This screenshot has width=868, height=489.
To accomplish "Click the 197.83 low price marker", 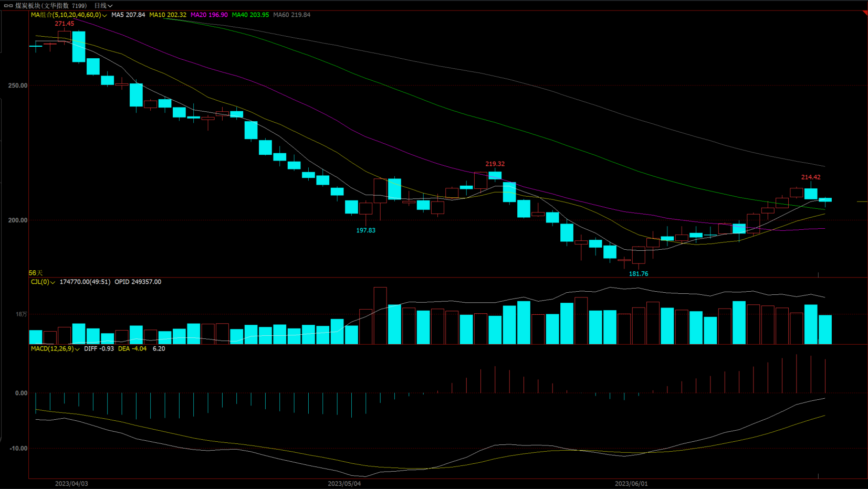I will tap(365, 230).
